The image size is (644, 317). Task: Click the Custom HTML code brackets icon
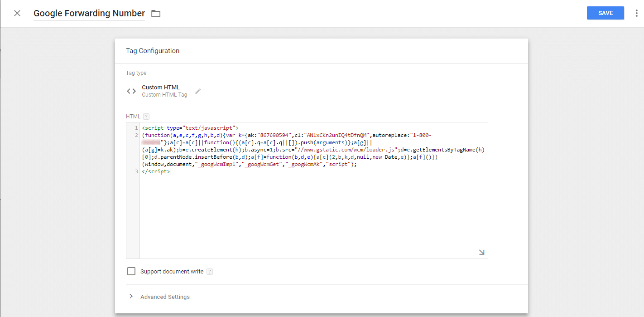pos(131,91)
